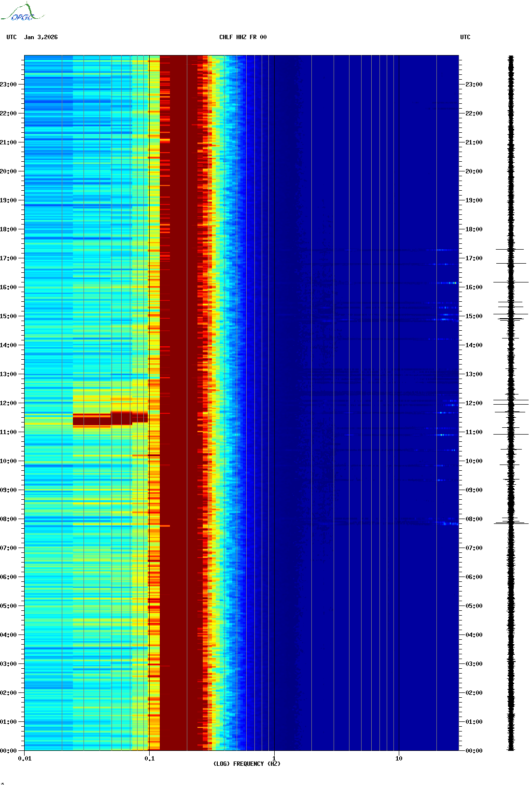Viewport: 532px width, 789px height.
Task: Click the 0.1 frequency axis tick label
Action: click(149, 759)
